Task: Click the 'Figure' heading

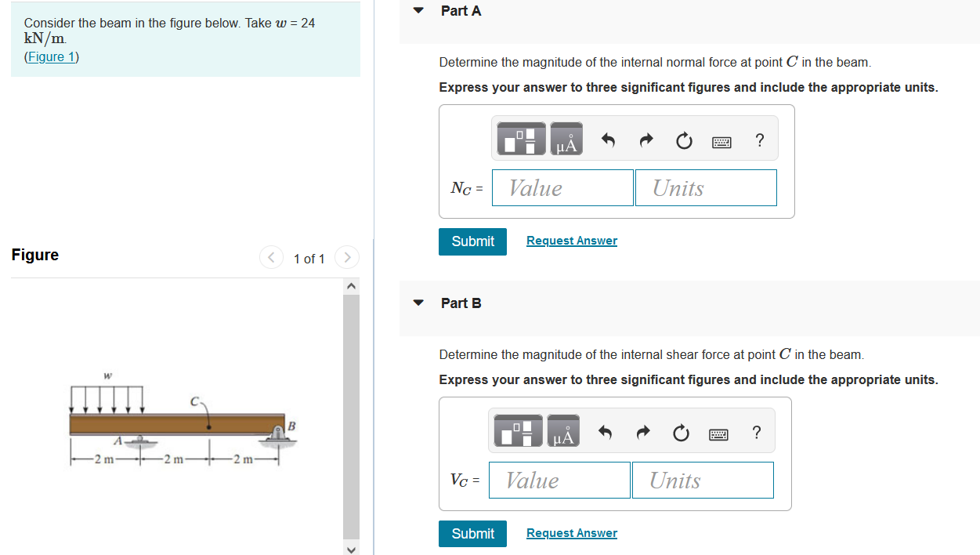Action: [x=35, y=255]
